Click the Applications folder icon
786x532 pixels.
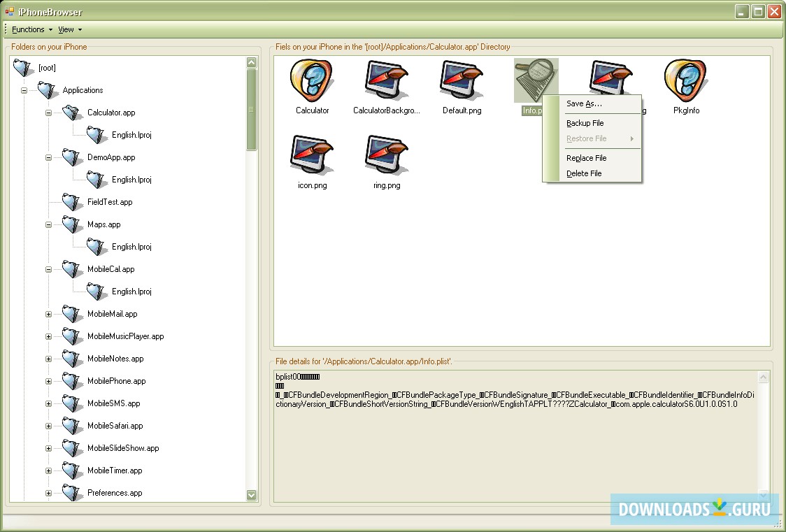pyautogui.click(x=48, y=90)
